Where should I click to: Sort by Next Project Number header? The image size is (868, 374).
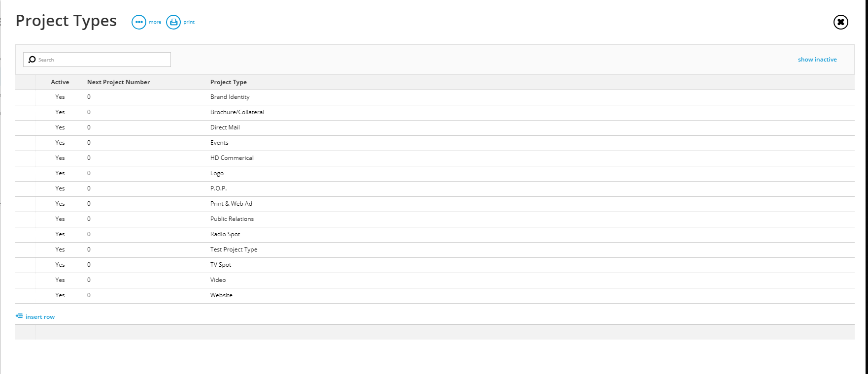[118, 82]
